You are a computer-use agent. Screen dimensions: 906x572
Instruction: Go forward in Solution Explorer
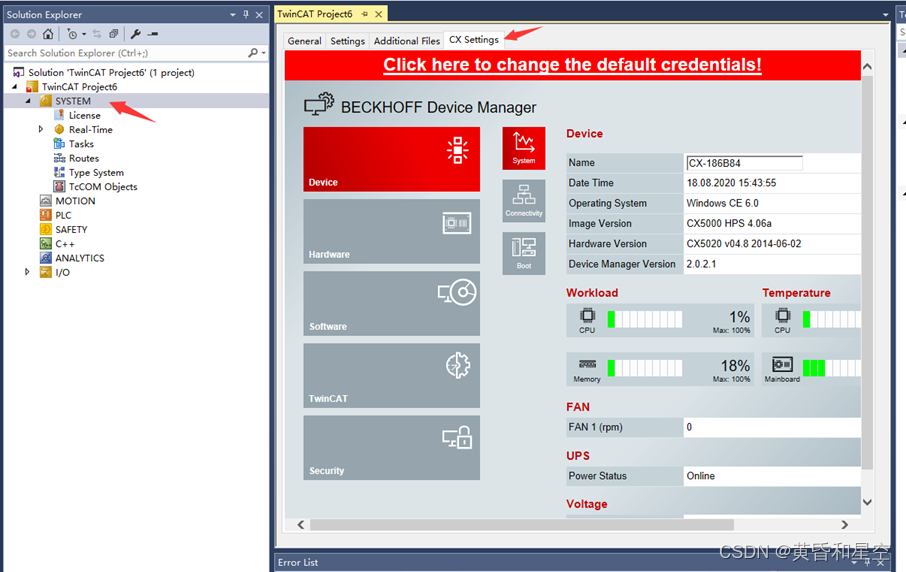[x=31, y=34]
